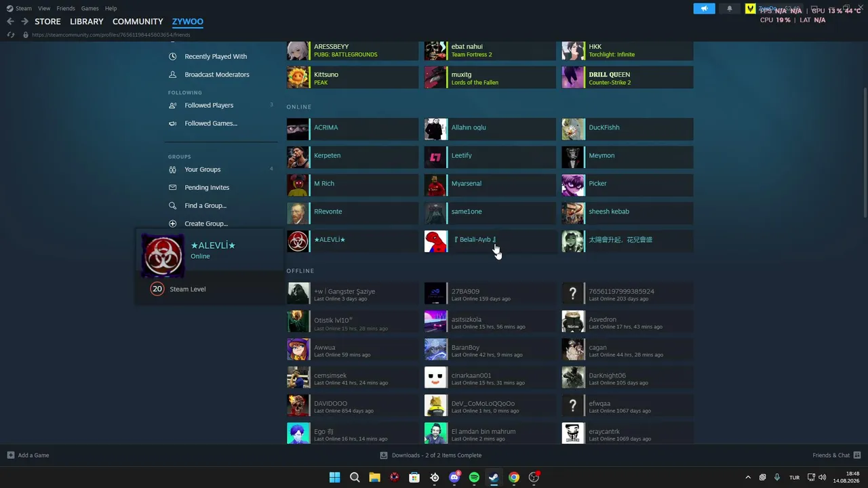This screenshot has height=488, width=868.
Task: Click the Downloads - 2 of 2 Items Complete text
Action: coord(437,455)
